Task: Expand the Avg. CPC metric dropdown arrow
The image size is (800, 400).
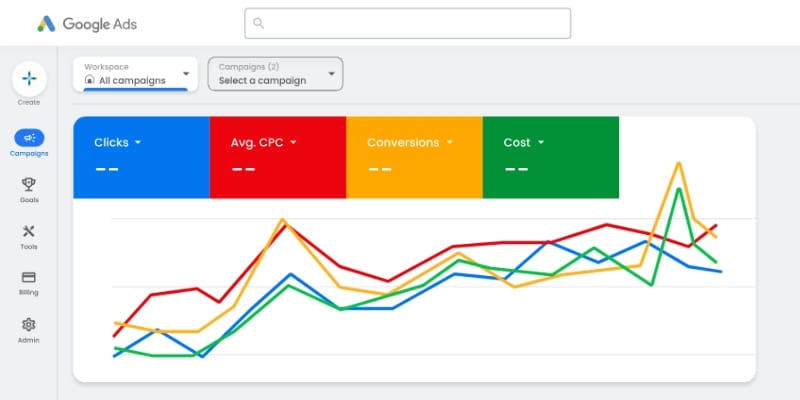Action: [x=294, y=143]
